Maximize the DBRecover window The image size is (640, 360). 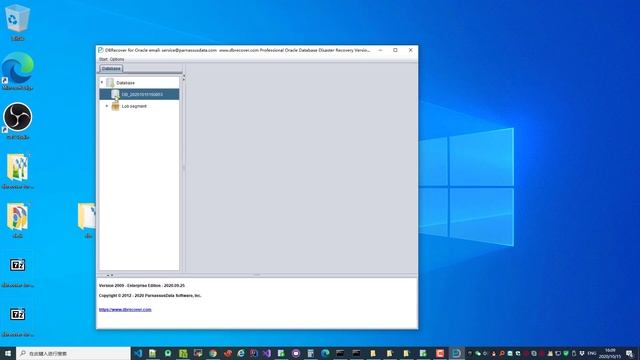395,50
